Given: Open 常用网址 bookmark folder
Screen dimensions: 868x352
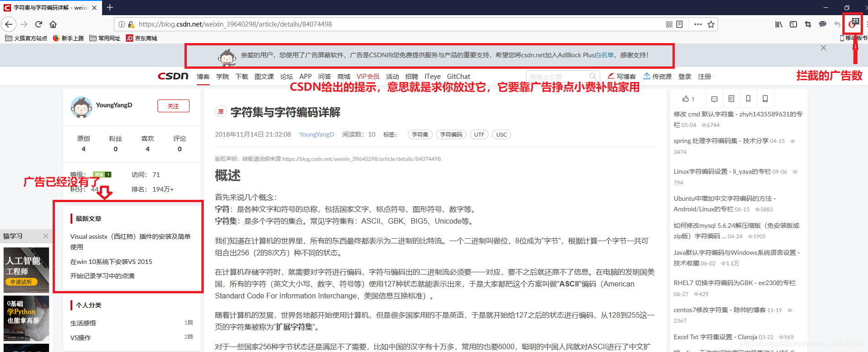Looking at the screenshot, I should 105,38.
